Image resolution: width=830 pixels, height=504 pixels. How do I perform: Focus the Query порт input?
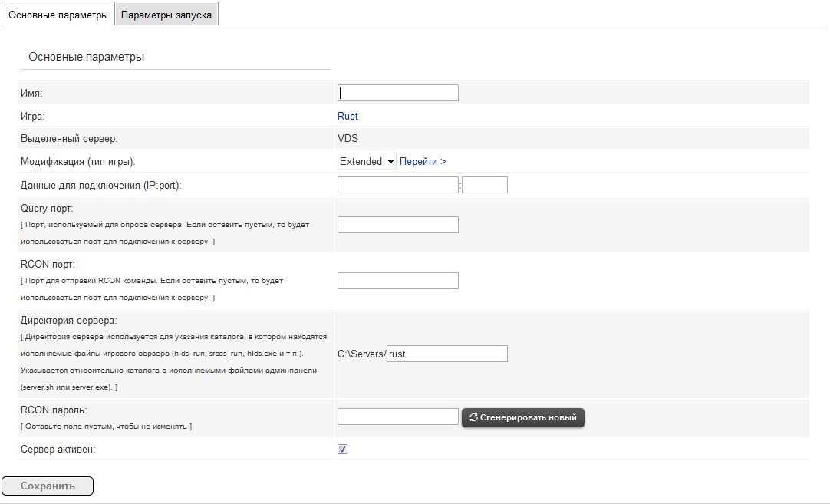point(397,225)
